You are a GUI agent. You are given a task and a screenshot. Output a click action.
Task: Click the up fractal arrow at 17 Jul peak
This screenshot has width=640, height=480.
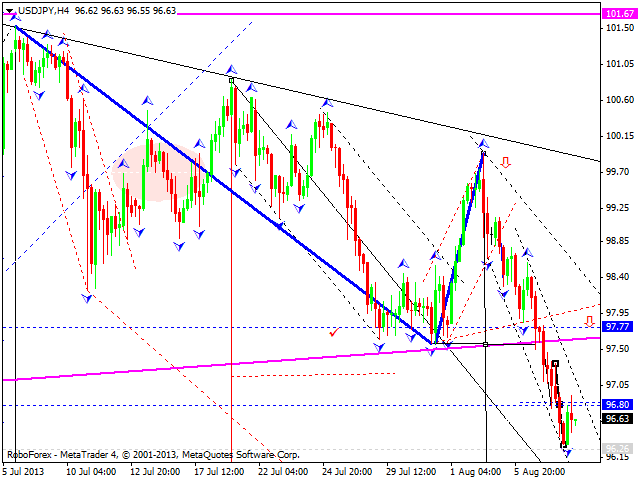(x=231, y=69)
